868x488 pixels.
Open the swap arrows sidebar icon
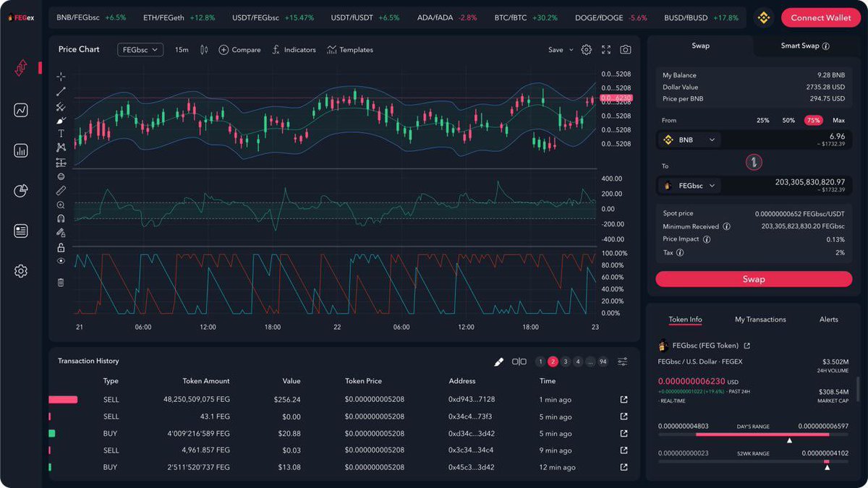click(x=20, y=68)
